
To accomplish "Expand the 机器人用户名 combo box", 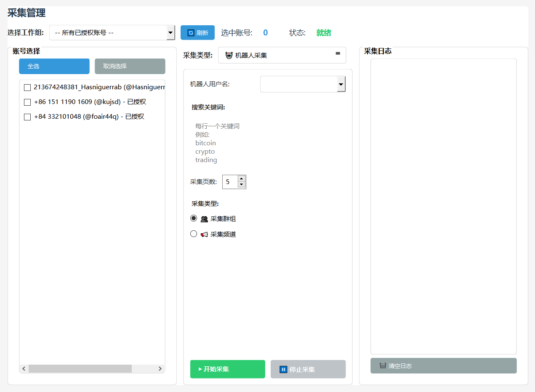I will coord(341,84).
